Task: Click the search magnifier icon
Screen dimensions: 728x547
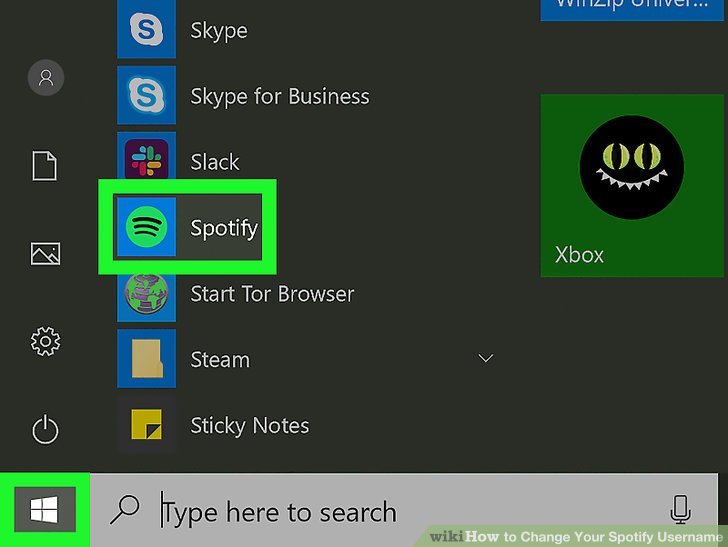Action: (x=124, y=510)
